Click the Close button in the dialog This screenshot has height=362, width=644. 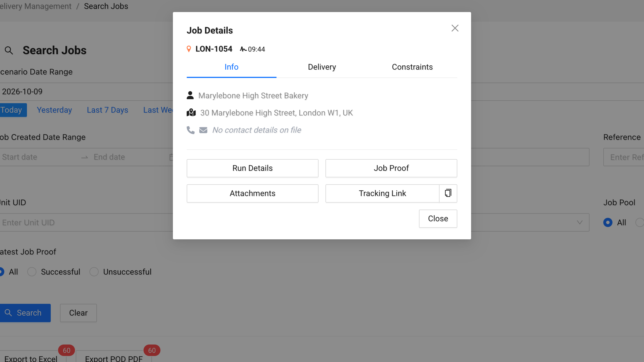[438, 219]
